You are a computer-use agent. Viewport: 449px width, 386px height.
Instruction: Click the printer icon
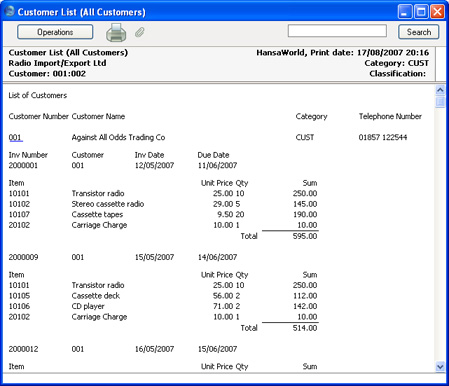tap(116, 33)
